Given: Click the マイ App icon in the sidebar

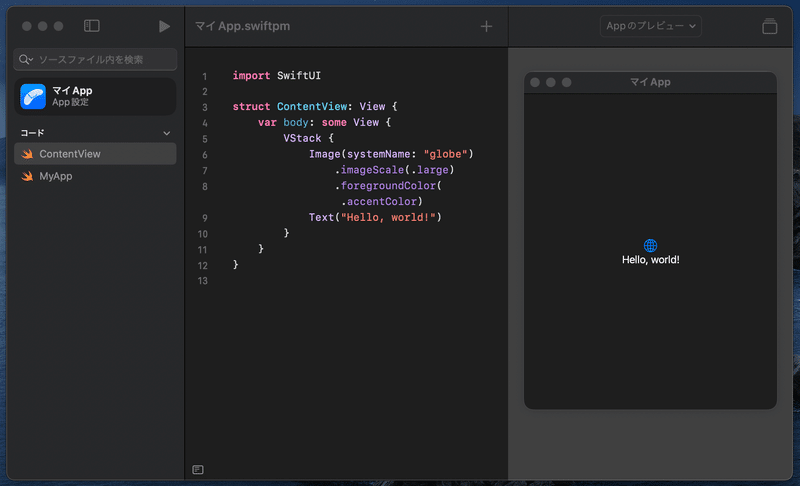Looking at the screenshot, I should pos(33,96).
